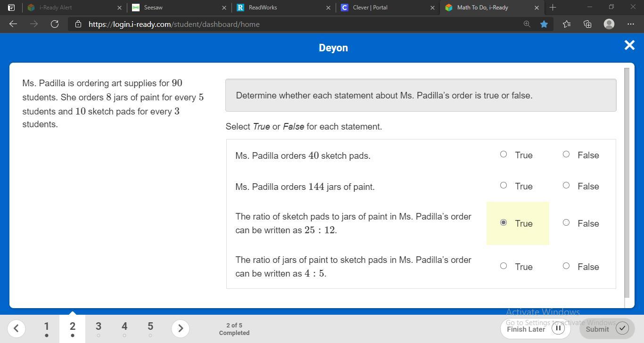The height and width of the screenshot is (343, 644).
Task: Go to next question arrow
Action: click(180, 328)
